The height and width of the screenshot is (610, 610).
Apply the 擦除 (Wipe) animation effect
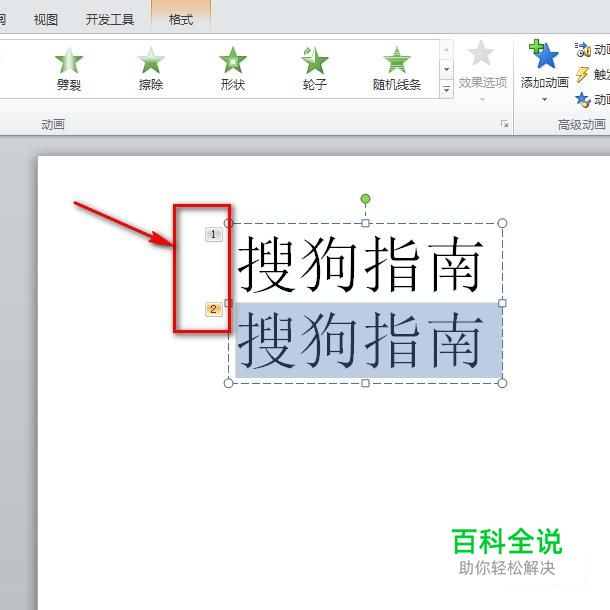pyautogui.click(x=151, y=69)
